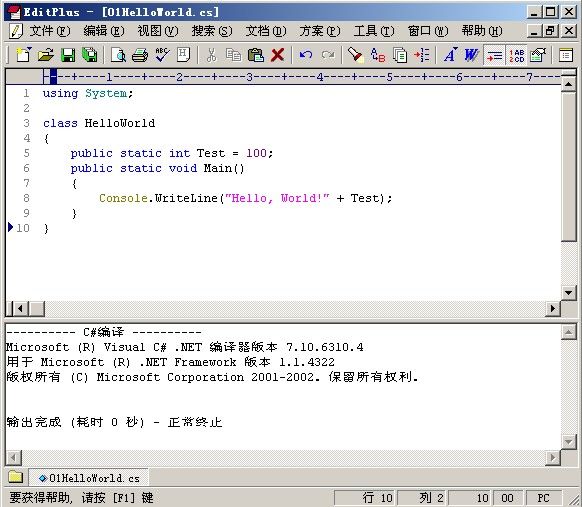Open the font settings (A icon)

point(450,55)
